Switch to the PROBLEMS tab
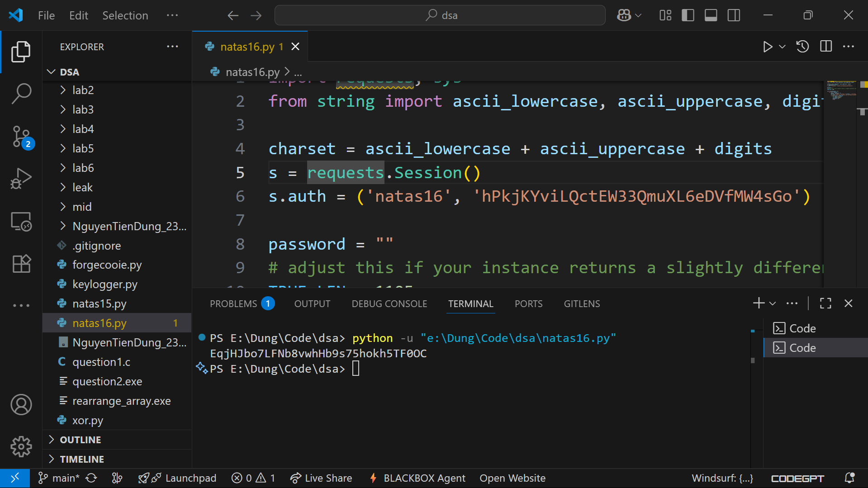This screenshot has width=868, height=488. [x=233, y=303]
